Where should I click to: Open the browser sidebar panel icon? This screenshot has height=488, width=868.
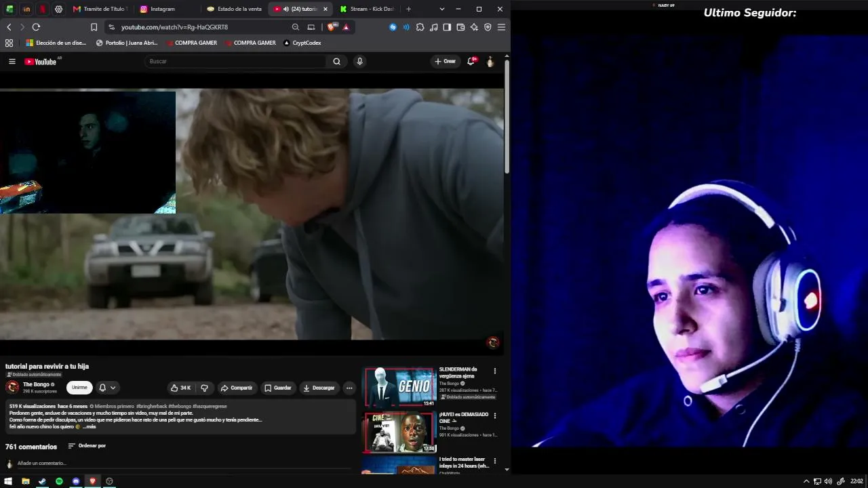click(x=447, y=27)
